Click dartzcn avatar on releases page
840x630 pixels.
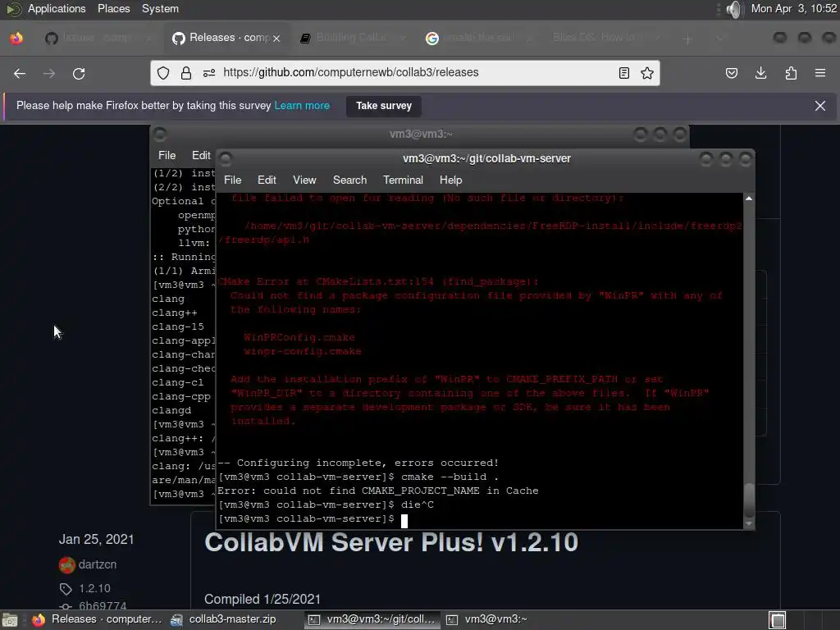pos(67,564)
